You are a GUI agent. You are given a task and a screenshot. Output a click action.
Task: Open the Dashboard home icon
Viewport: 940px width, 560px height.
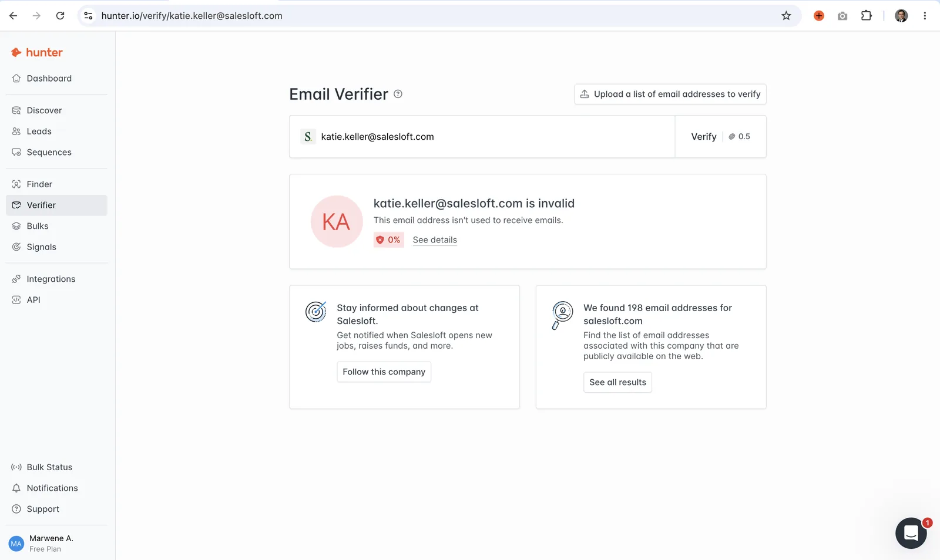coord(16,79)
